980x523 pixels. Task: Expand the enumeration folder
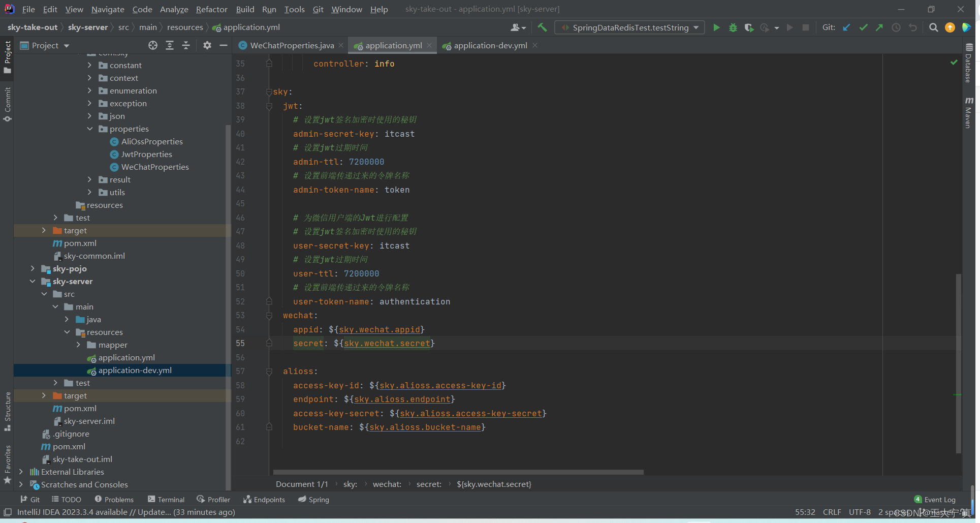90,90
